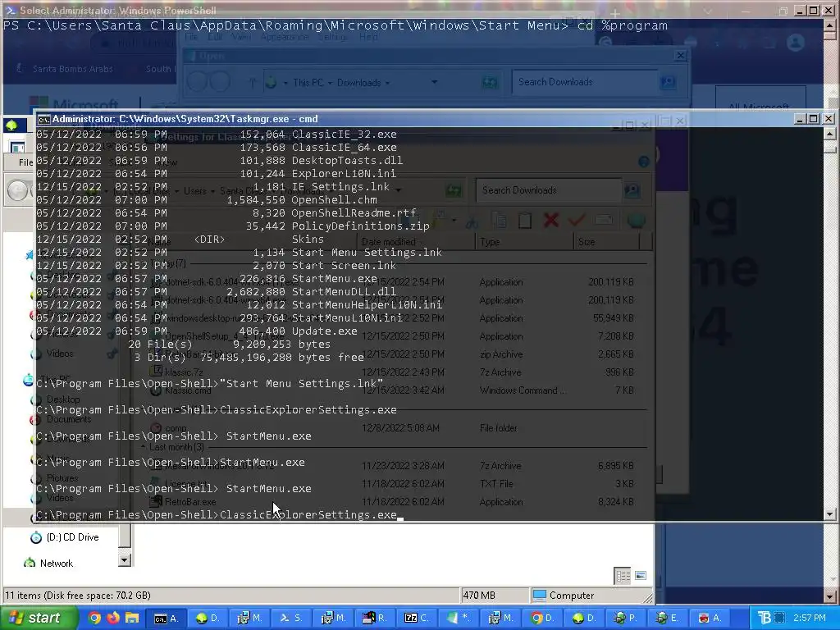
Task: Click 'All Microsoft' link in browser
Action: (759, 106)
